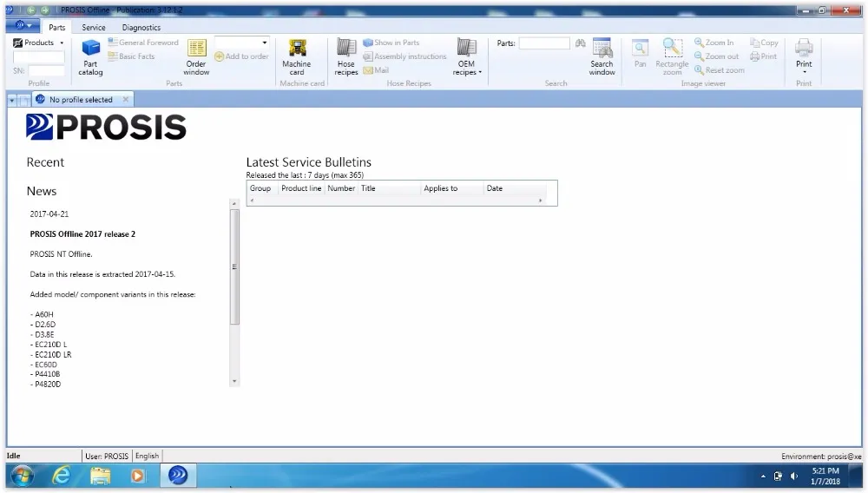The image size is (868, 493).
Task: Click Zoom out in Image viewer
Action: (716, 56)
